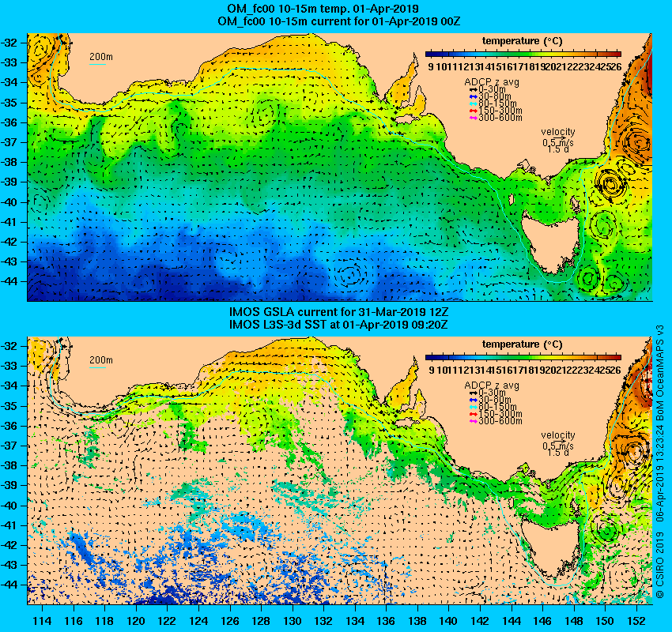This screenshot has width=672, height=632.
Task: Click the -39 latitude label on bottom map
Action: (x=9, y=485)
